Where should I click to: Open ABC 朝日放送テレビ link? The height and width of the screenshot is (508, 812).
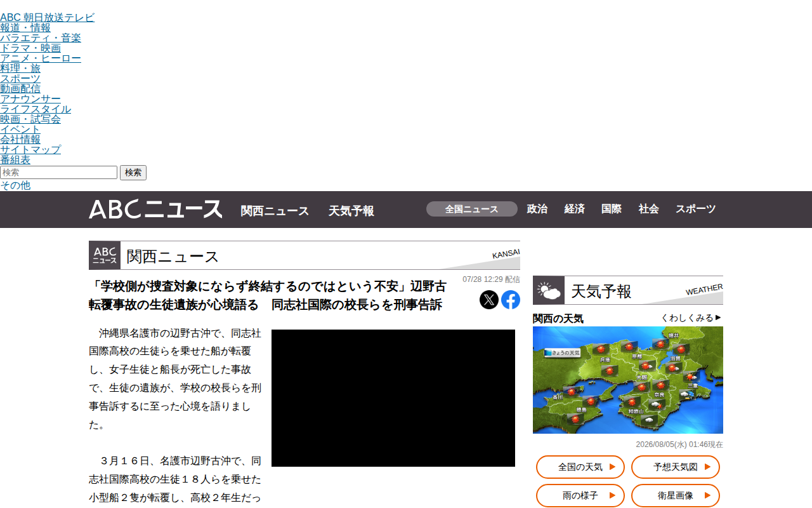(48, 18)
